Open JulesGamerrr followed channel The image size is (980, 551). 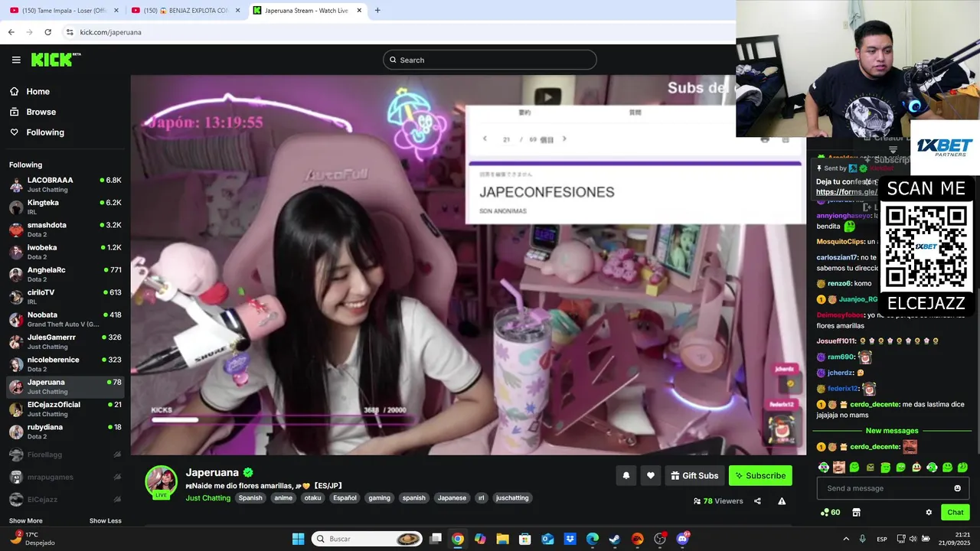[x=65, y=341]
